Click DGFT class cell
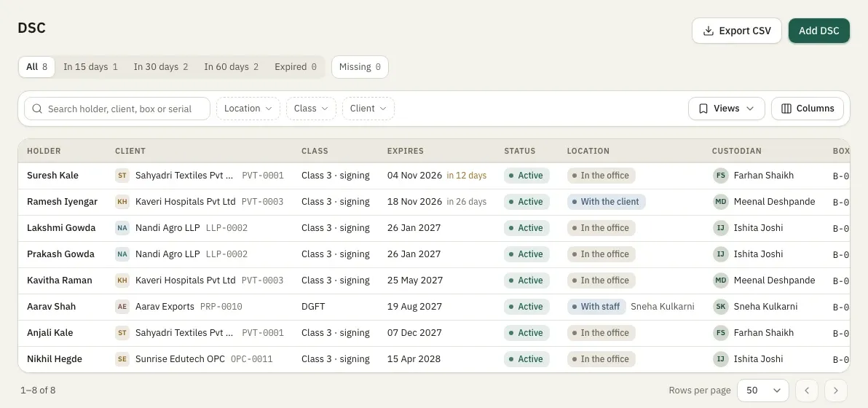 [x=313, y=307]
